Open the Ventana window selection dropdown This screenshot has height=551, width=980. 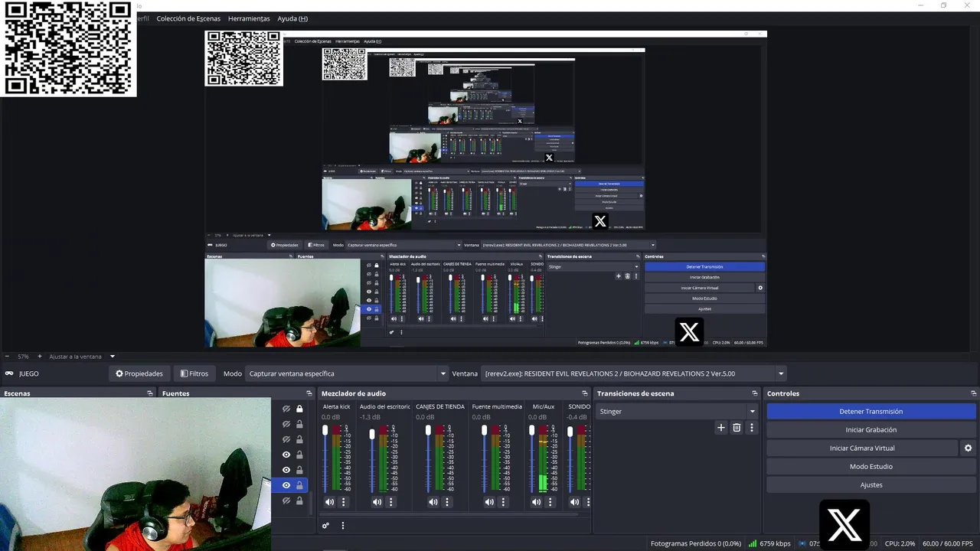tap(634, 373)
